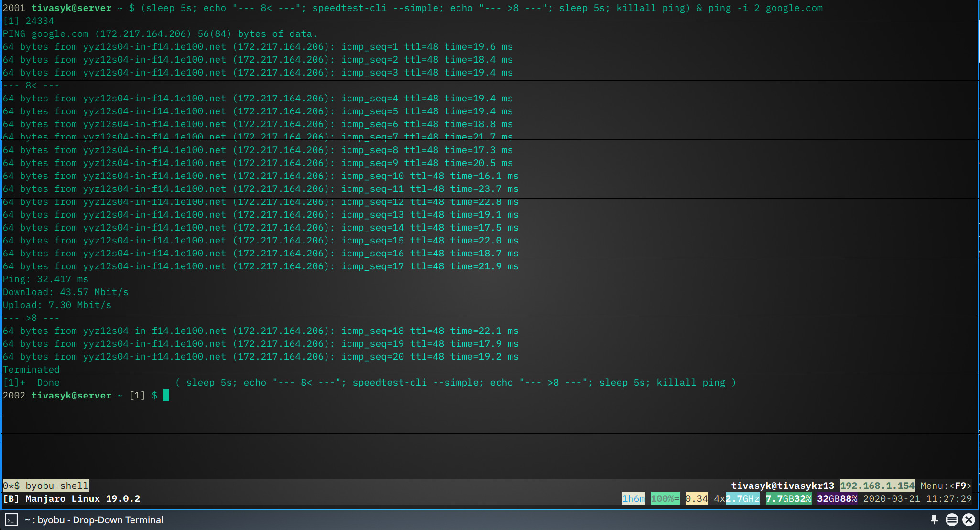Screen dimensions: 980x530
Task: Click the date-time '2020-03-21 11:27:29'
Action: [917, 498]
